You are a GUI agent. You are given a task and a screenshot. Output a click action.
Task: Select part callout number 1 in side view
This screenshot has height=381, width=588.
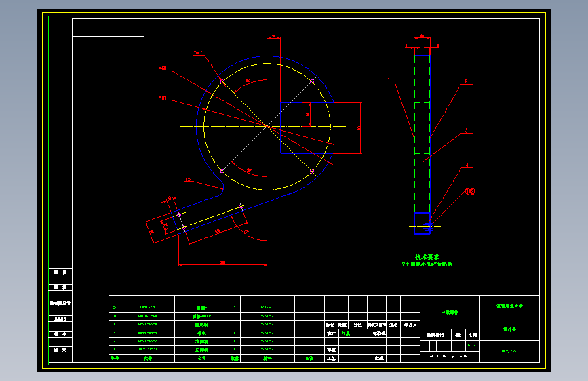point(389,80)
